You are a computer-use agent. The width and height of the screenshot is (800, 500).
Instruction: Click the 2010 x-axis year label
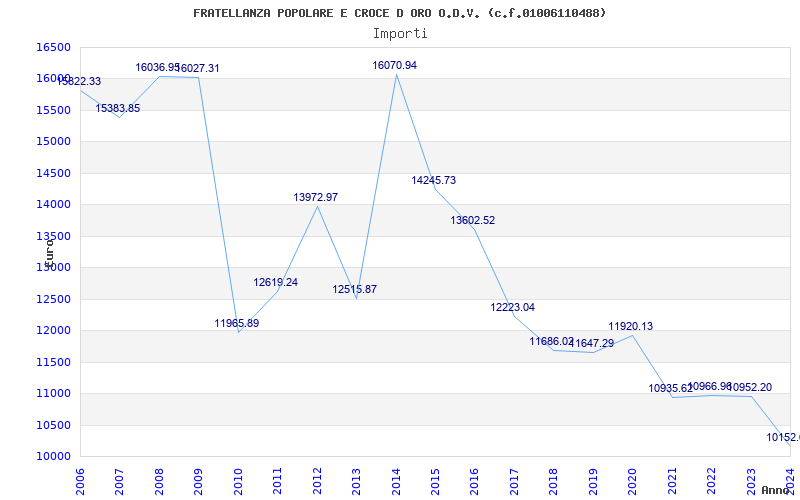click(x=238, y=482)
